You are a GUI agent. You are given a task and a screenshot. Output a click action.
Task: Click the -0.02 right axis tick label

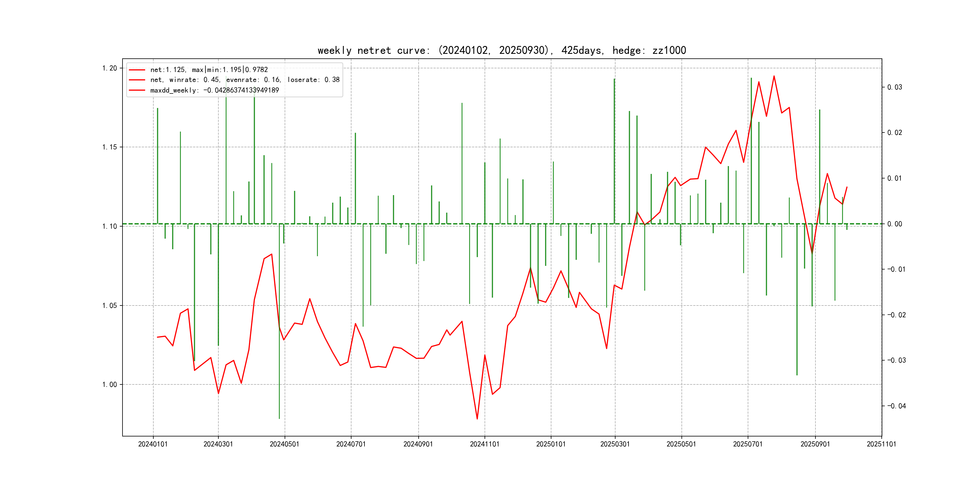(x=896, y=315)
